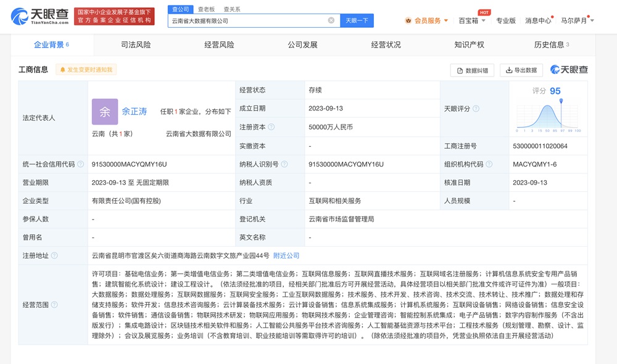The height and width of the screenshot is (364, 617).
Task: Click 有限责任公司(国有控股) company type
Action: (126, 201)
